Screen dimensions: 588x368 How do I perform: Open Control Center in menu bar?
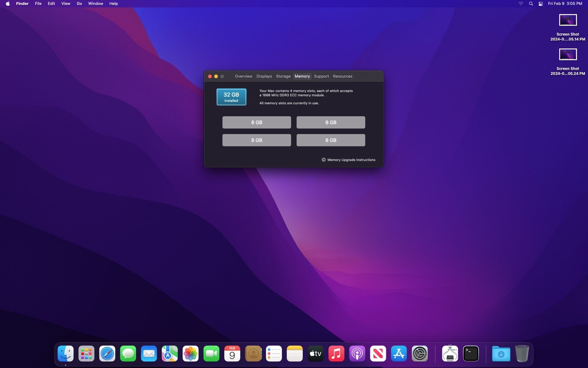point(541,4)
